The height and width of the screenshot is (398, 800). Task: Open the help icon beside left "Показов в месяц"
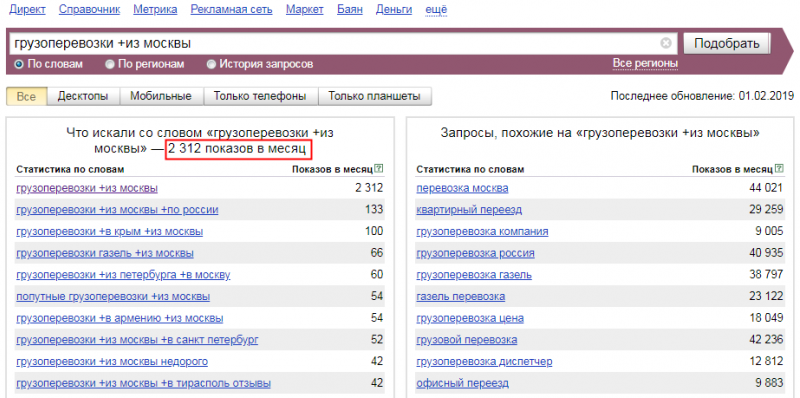click(378, 168)
